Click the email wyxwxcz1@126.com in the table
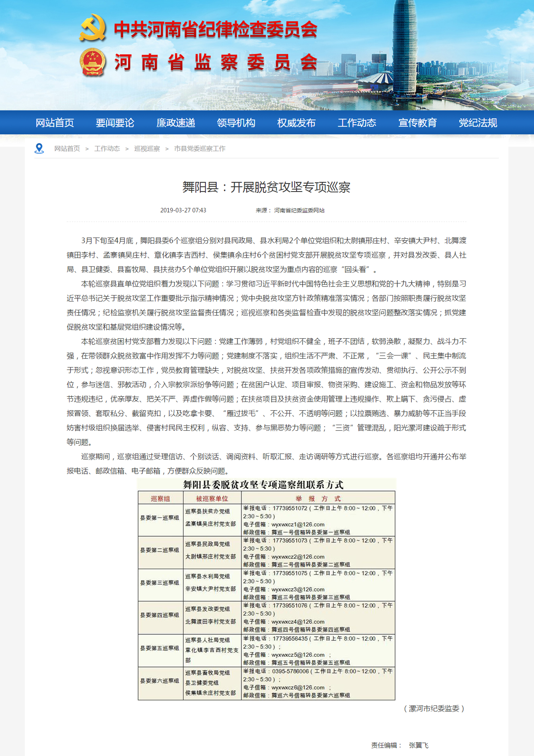534x756 pixels. click(298, 524)
